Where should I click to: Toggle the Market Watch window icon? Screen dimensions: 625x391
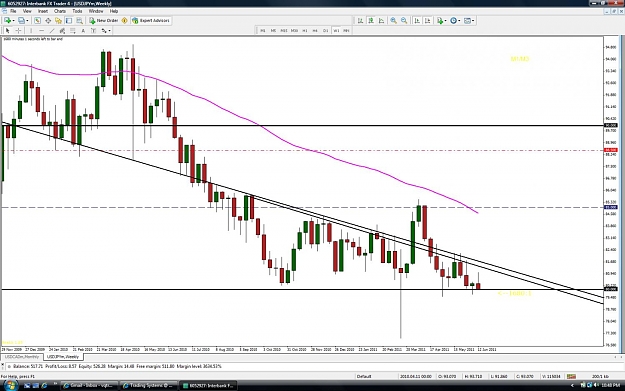[x=37, y=20]
